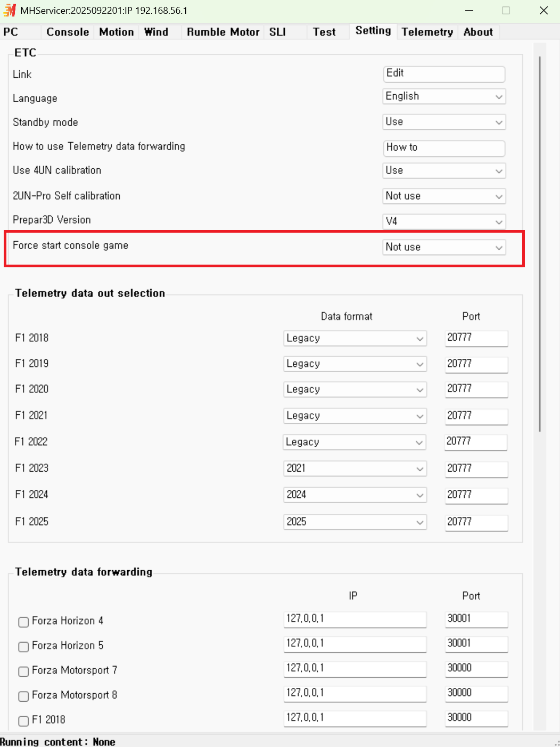Open 2UN-Pro Self calibration dropdown
560x747 pixels.
444,196
